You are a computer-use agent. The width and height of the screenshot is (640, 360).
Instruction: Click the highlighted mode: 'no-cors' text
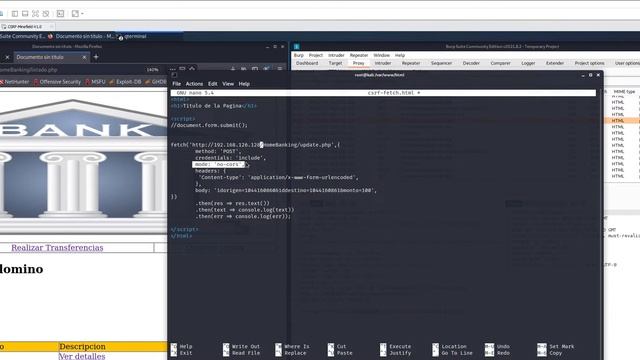point(219,164)
